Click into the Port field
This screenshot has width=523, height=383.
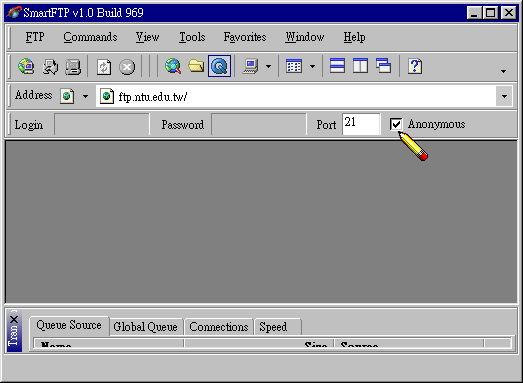click(x=361, y=124)
